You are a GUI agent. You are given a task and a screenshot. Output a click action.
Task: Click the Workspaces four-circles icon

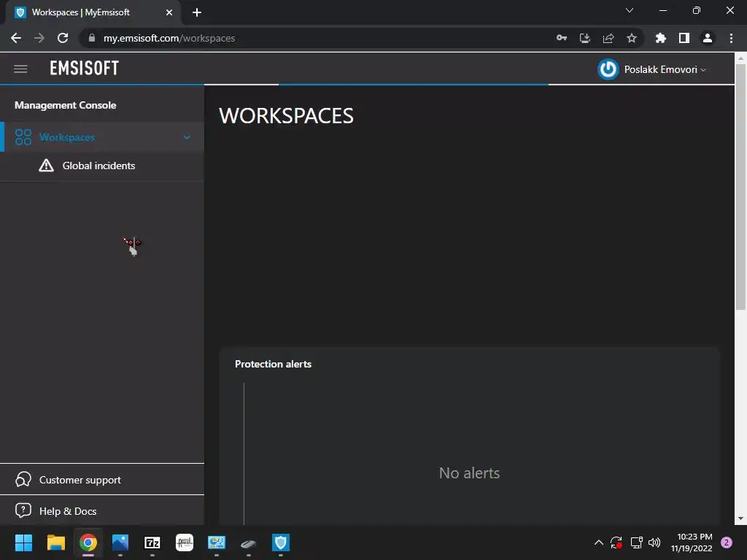[23, 137]
